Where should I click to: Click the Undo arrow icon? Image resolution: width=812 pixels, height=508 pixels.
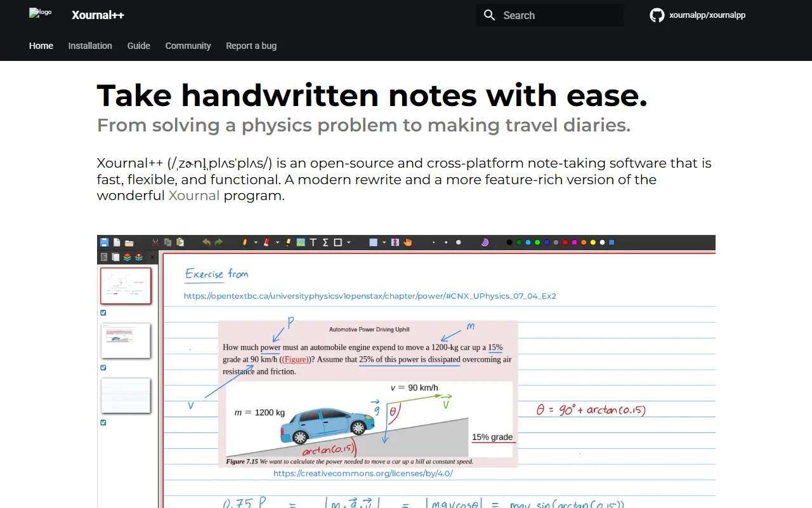click(x=206, y=243)
